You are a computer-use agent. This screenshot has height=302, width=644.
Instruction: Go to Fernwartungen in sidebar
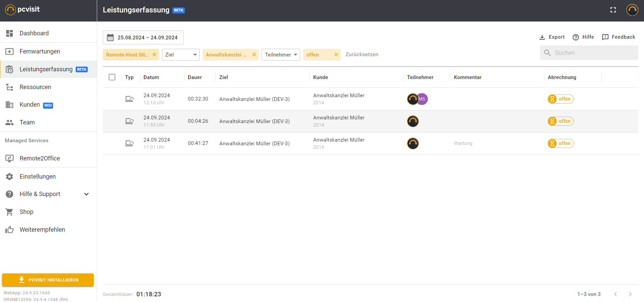pyautogui.click(x=40, y=51)
